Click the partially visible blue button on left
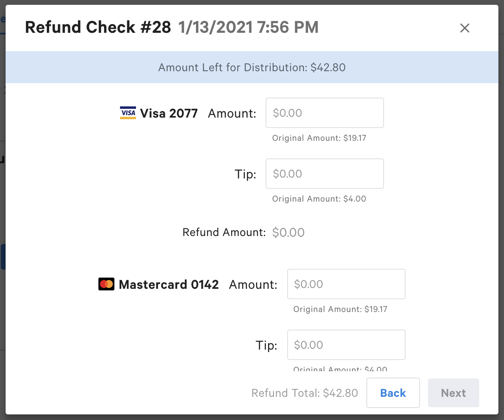The height and width of the screenshot is (420, 504). pos(4,256)
